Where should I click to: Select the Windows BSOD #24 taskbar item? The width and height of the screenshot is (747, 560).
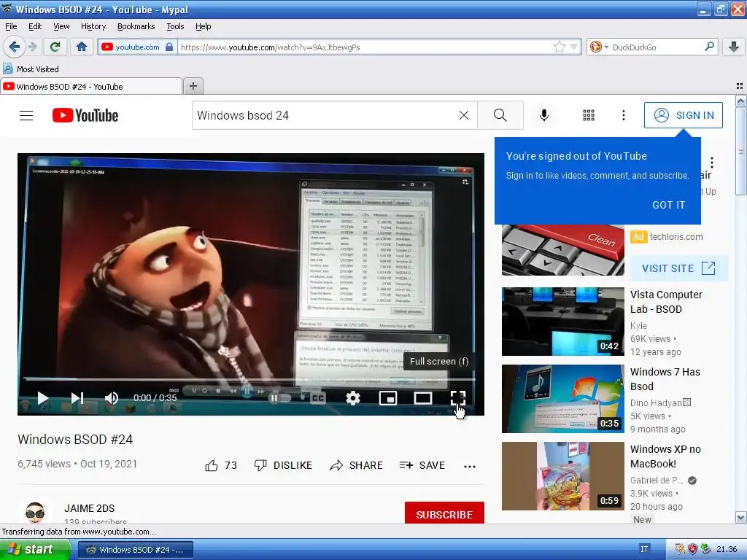click(135, 550)
